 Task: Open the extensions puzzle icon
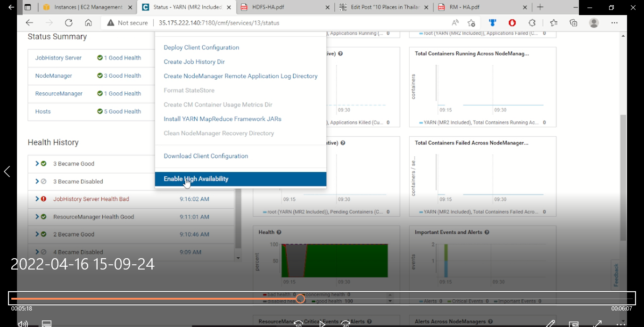(x=532, y=23)
